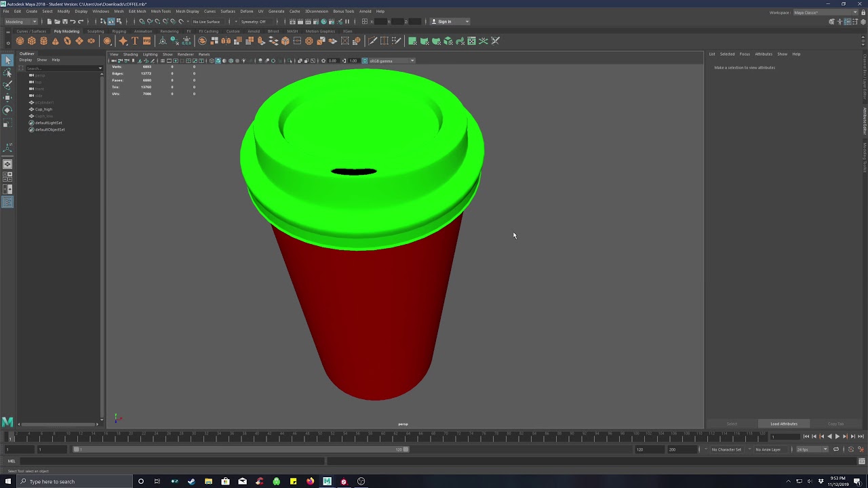Click the Undo arrow icon
Viewport: 868px width, 488px height.
tap(73, 21)
